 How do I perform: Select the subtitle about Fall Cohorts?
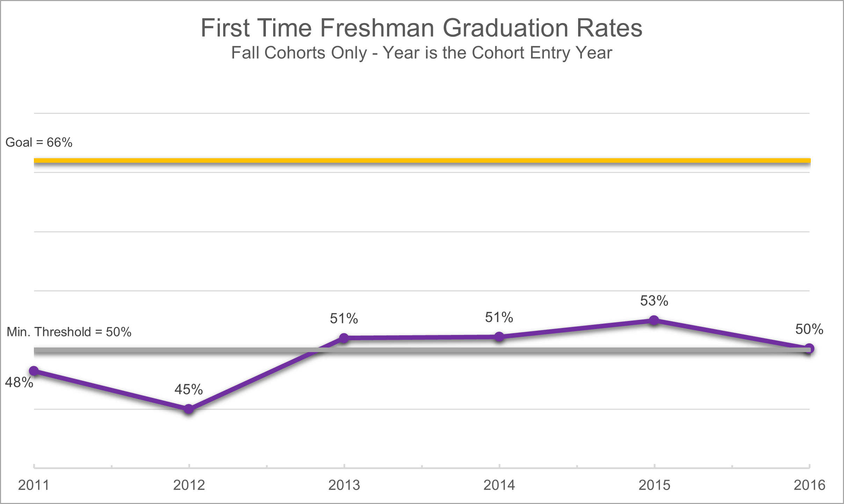point(421,53)
